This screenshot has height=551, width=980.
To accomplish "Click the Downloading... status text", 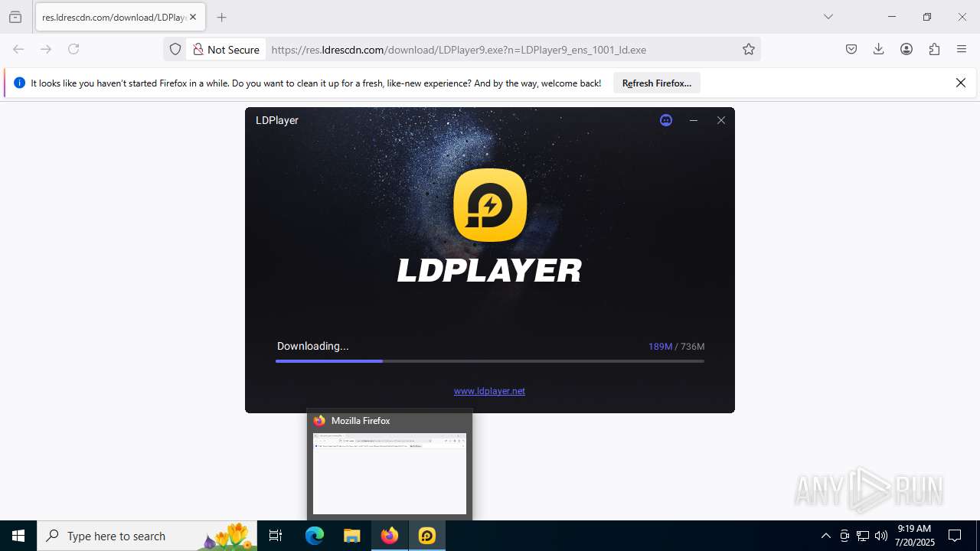I will point(313,346).
